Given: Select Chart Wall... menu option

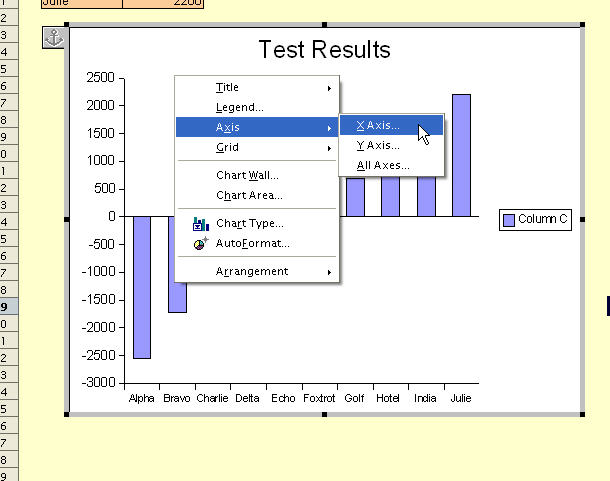Looking at the screenshot, I should click(257, 176).
